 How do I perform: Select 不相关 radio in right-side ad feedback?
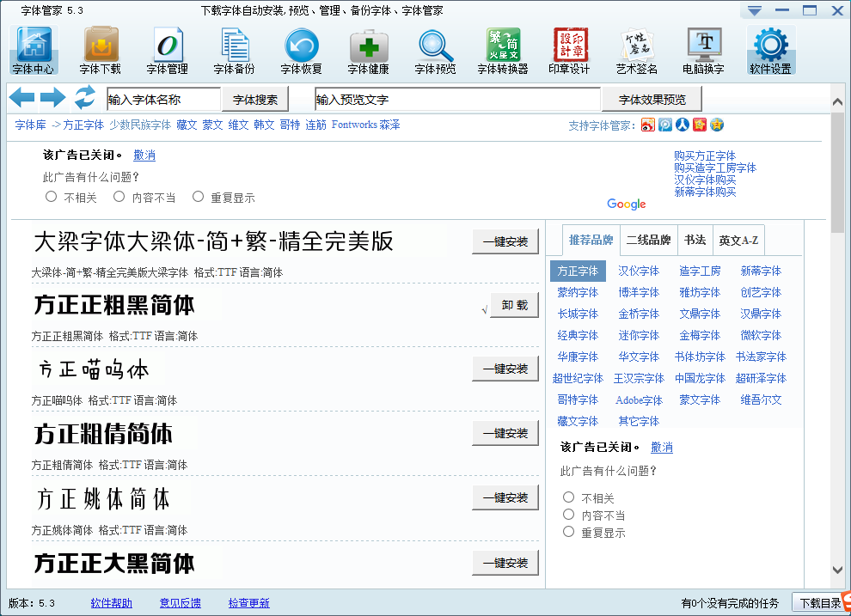click(568, 497)
